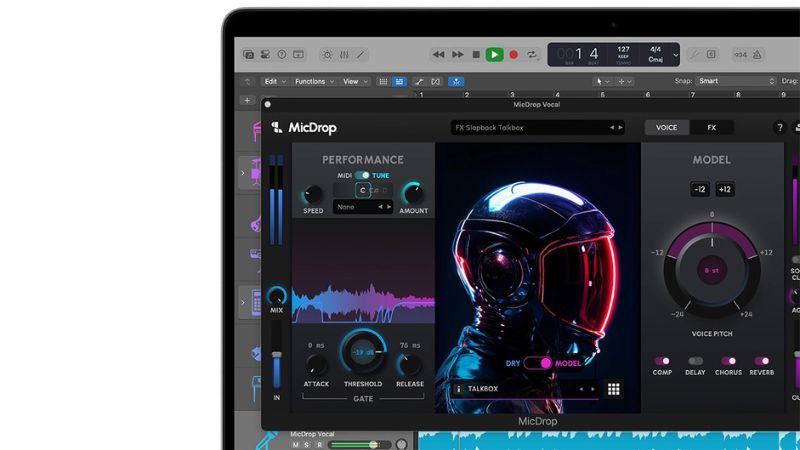Open the Snap Smart dropdown
The image size is (800, 450).
tap(738, 81)
